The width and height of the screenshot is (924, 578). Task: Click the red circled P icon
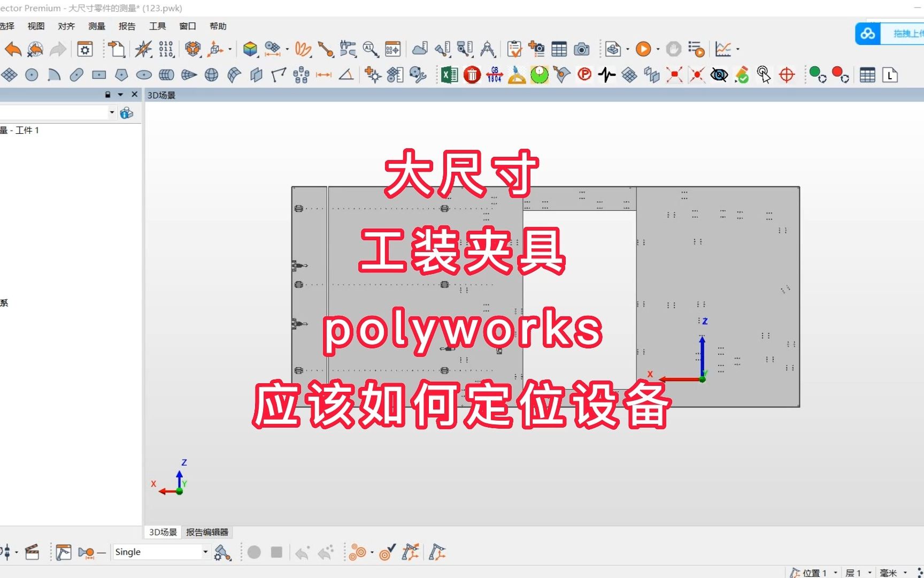point(584,74)
